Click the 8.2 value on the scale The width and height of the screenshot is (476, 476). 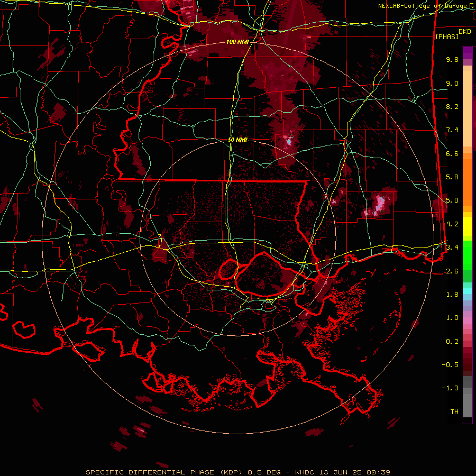[x=452, y=106]
